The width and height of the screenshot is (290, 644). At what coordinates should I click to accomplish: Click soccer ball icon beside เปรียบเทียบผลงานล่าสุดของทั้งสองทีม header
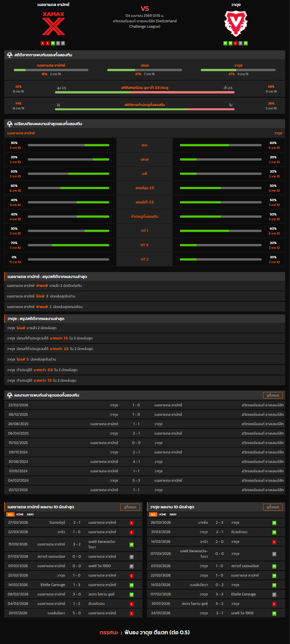pyautogui.click(x=10, y=124)
